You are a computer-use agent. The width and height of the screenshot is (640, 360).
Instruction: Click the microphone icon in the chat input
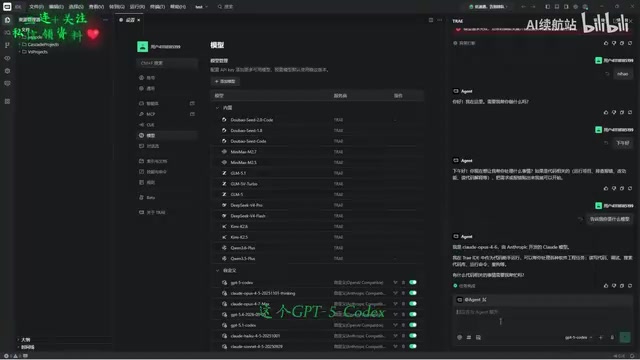[612, 338]
